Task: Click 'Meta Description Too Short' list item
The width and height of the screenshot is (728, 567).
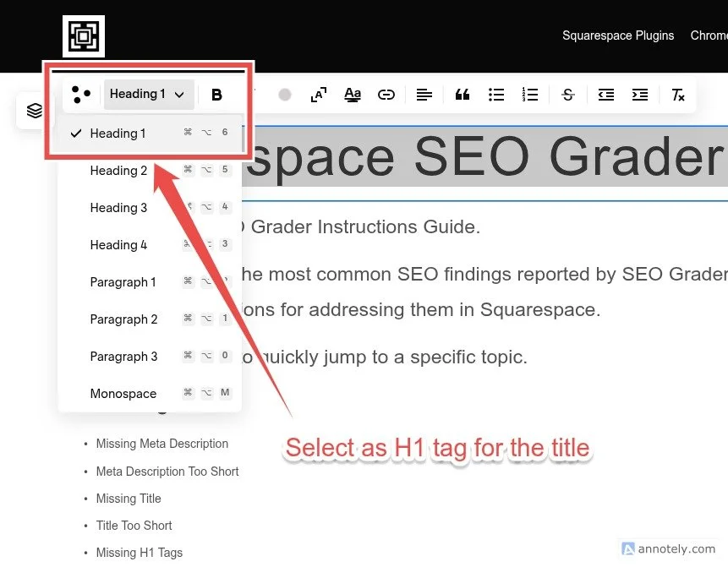Action: (167, 472)
